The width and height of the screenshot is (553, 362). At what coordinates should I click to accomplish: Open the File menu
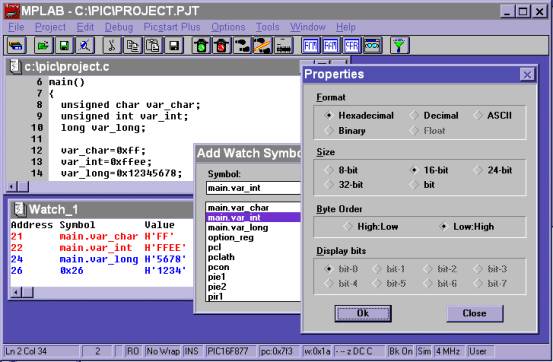pos(16,27)
